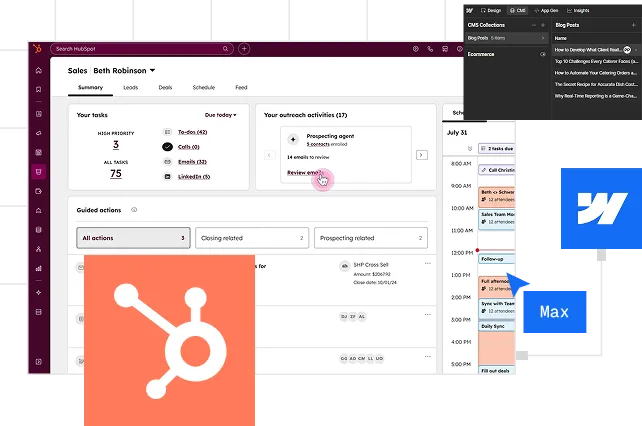Open three-dot menu on DJ ZF AL row
Viewport: 642px width, 426px height.
[427, 315]
